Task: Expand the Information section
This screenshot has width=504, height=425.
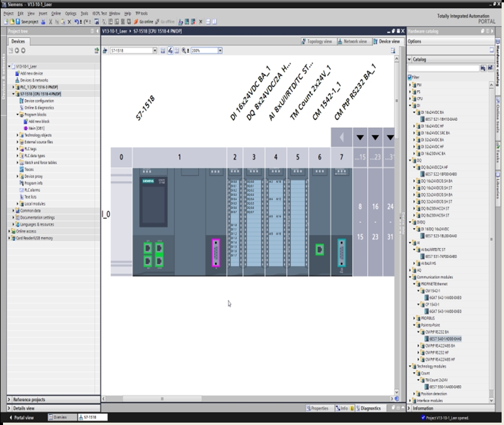Action: (x=410, y=408)
